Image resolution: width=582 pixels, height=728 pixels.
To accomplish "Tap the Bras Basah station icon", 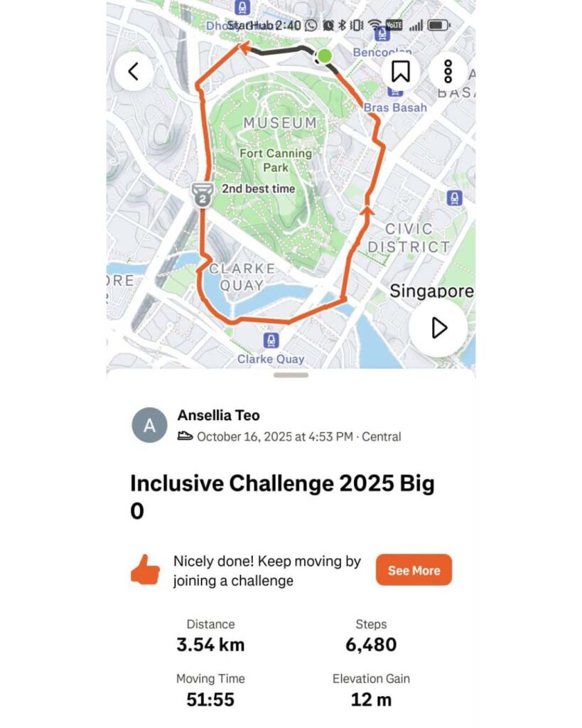I will pyautogui.click(x=394, y=91).
